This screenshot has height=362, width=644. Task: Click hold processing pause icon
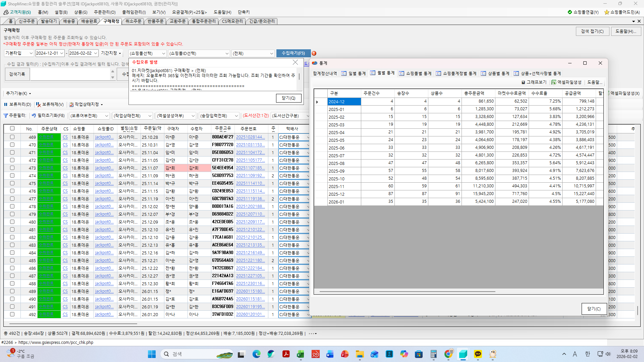(6, 105)
